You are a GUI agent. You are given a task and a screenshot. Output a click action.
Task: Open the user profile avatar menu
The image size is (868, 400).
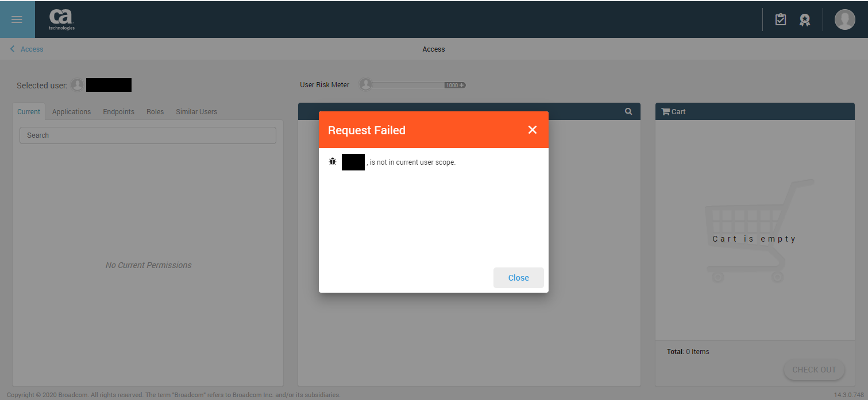[844, 20]
